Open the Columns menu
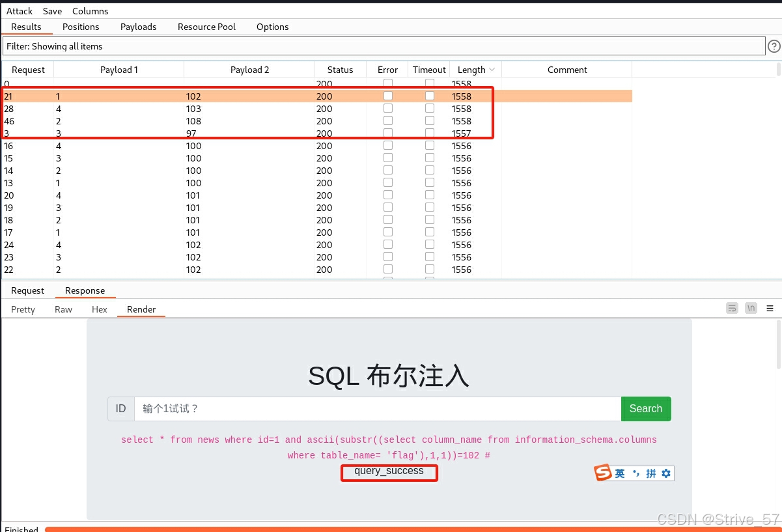Image resolution: width=782 pixels, height=532 pixels. coord(90,11)
